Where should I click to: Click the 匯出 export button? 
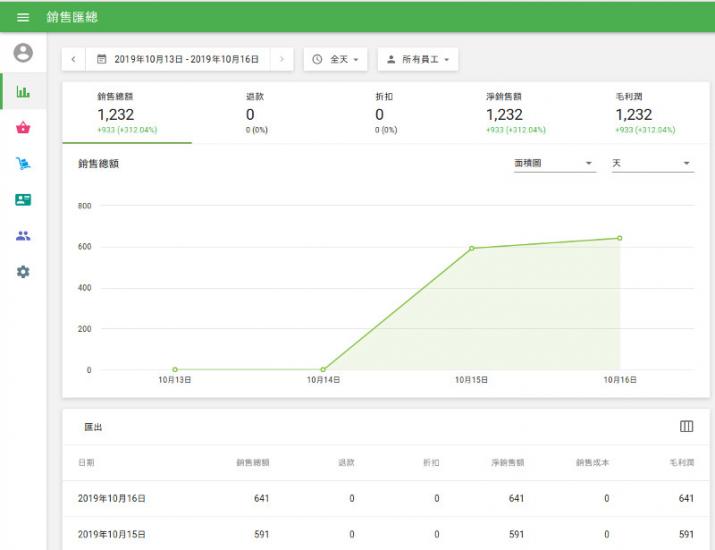click(x=93, y=427)
